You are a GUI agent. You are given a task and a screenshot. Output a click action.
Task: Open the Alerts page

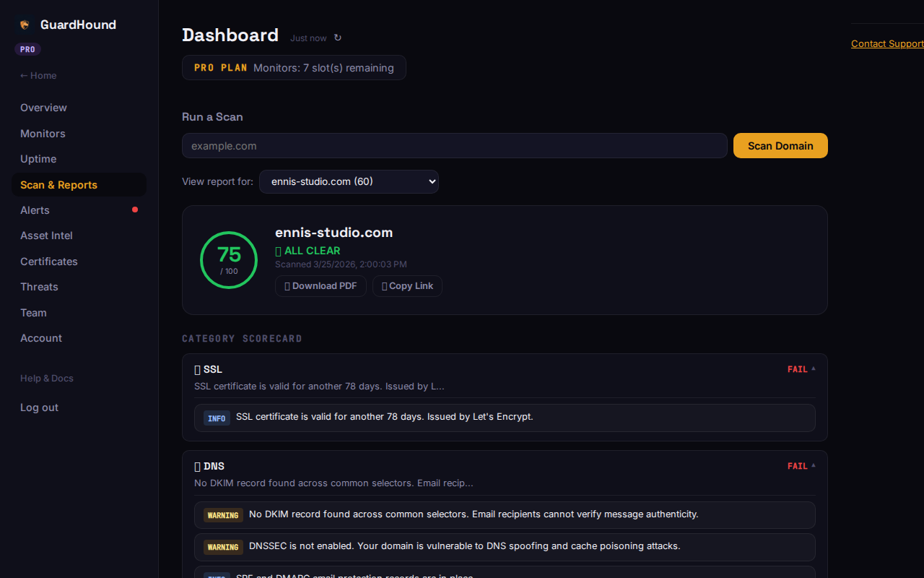click(79, 210)
